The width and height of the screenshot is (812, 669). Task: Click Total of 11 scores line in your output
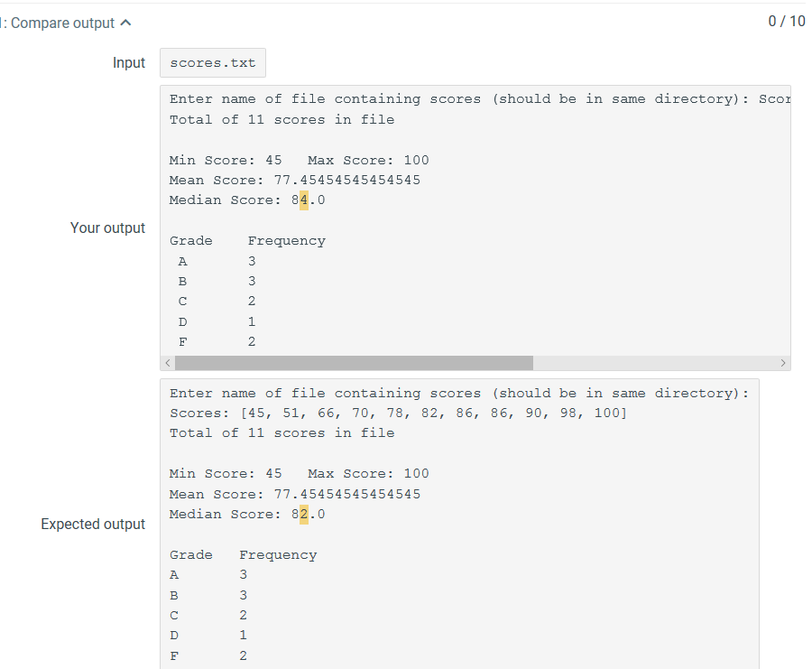coord(282,120)
